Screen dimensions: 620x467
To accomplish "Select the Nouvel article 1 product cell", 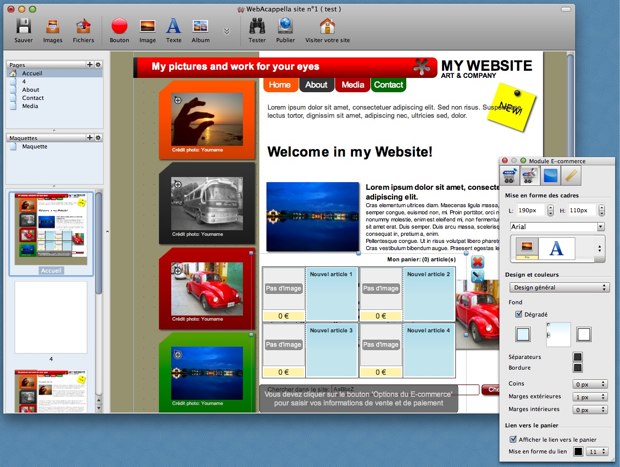I will [x=331, y=294].
